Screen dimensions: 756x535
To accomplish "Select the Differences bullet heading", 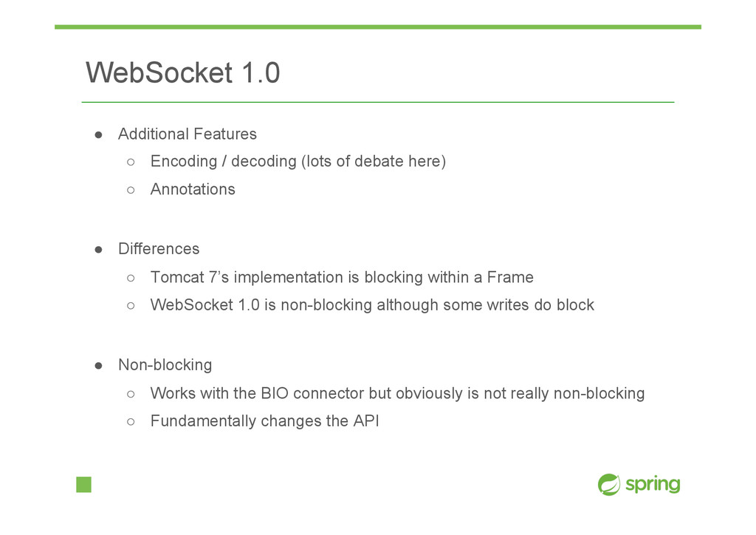I will pos(159,248).
